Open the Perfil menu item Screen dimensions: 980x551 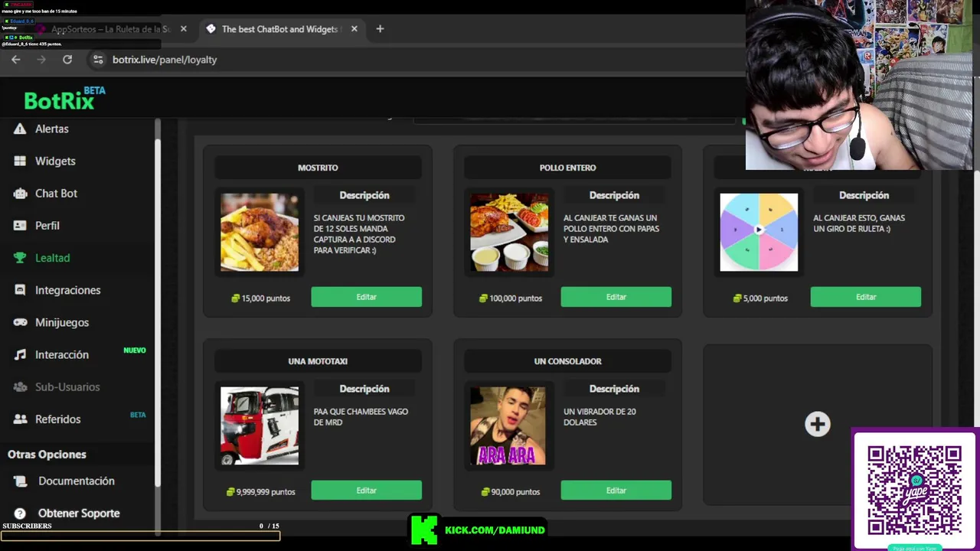[x=47, y=225]
